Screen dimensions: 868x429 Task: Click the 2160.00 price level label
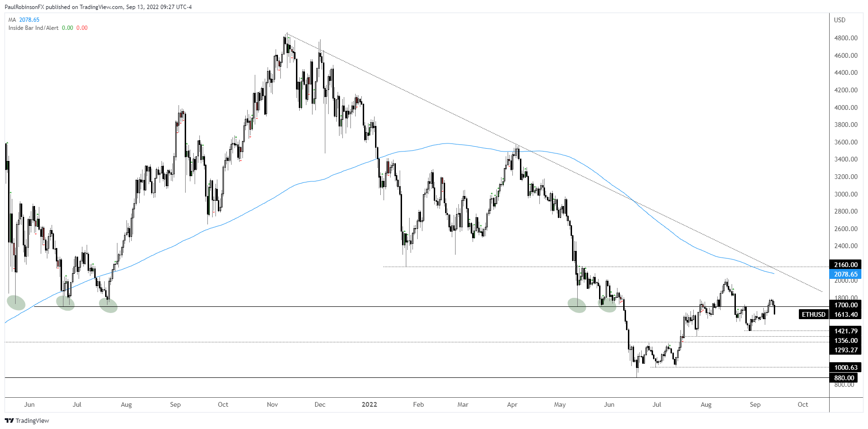(846, 265)
